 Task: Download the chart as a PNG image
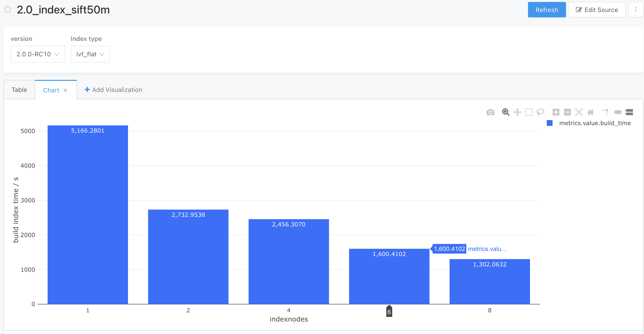point(490,112)
